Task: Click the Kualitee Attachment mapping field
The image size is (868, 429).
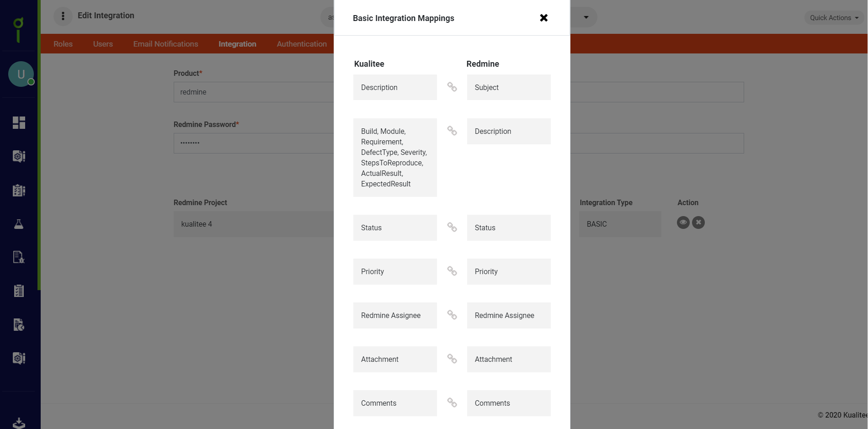Action: click(x=395, y=359)
